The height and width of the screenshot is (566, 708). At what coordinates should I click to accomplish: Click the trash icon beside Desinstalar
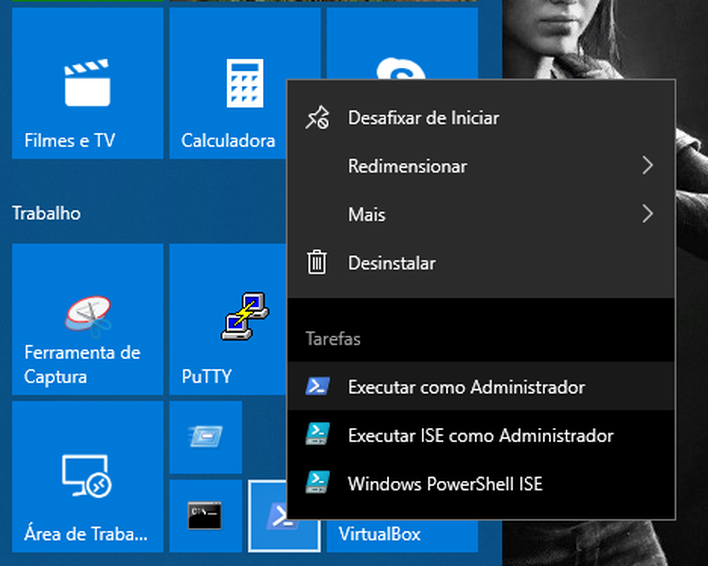coord(317,262)
